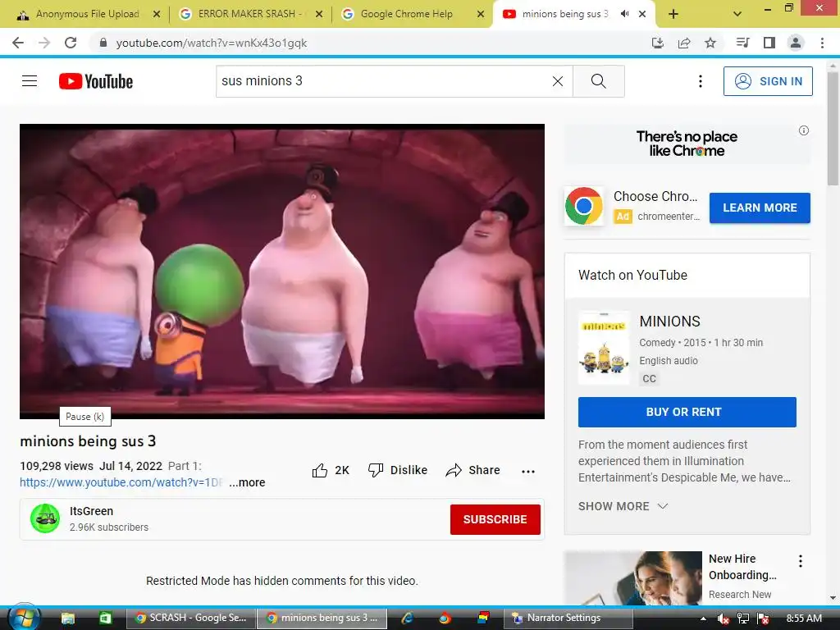Click the share this page icon
Screen dimensions: 840x630
tap(684, 43)
